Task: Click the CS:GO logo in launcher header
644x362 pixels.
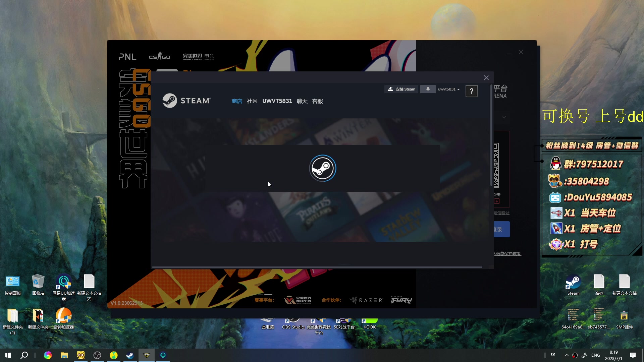Action: pyautogui.click(x=160, y=56)
